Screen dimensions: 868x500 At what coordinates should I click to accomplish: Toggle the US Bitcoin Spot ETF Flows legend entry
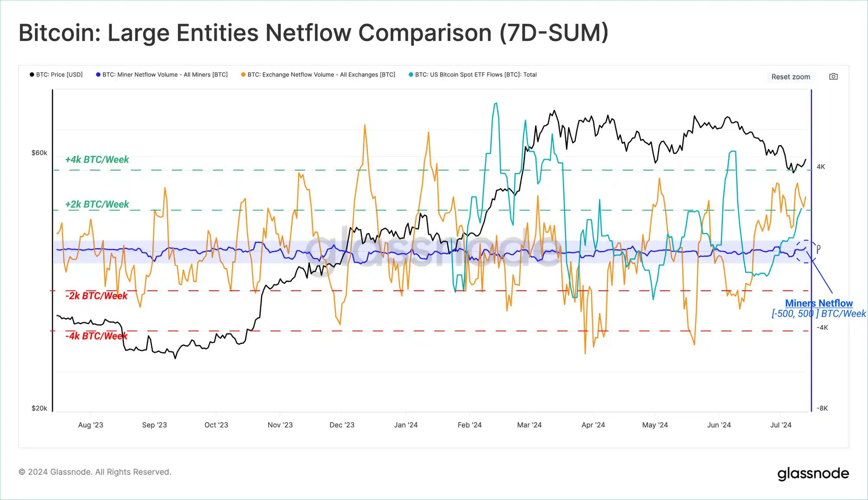[x=473, y=75]
